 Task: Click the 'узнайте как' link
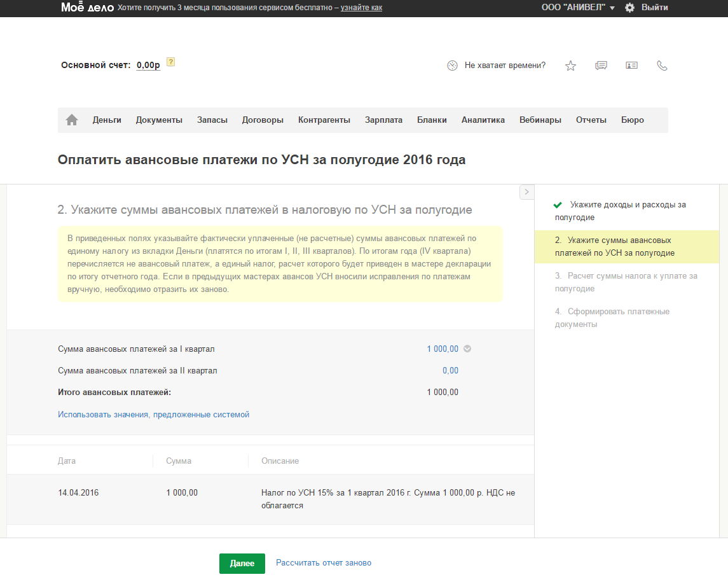[x=361, y=8]
